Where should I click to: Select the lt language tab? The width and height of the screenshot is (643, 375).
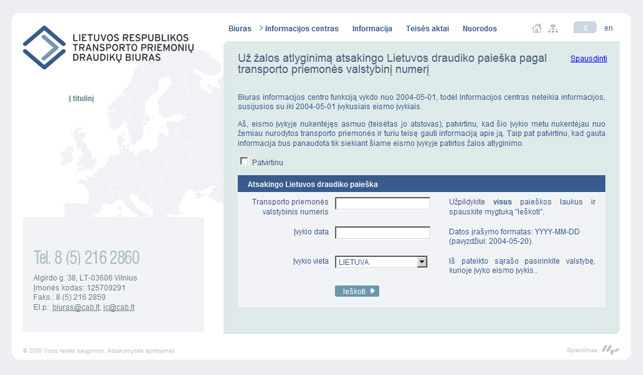point(585,27)
